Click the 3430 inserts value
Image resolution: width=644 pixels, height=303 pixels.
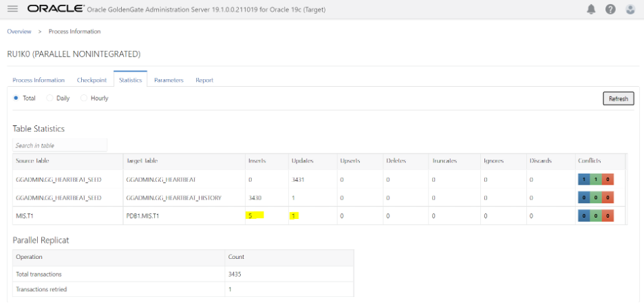[255, 198]
